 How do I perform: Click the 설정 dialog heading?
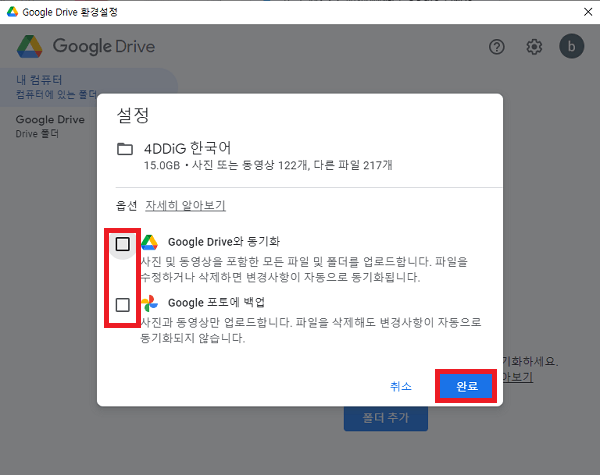point(132,115)
